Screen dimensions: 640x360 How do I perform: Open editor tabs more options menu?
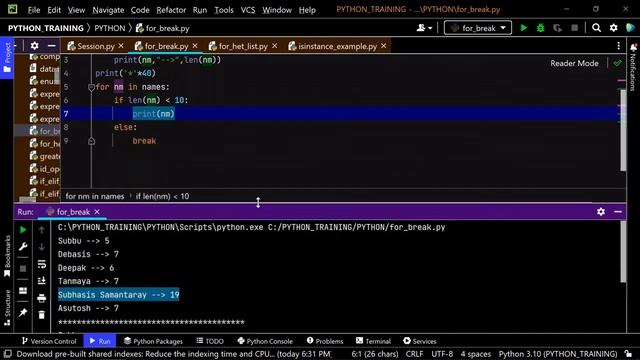[x=618, y=46]
